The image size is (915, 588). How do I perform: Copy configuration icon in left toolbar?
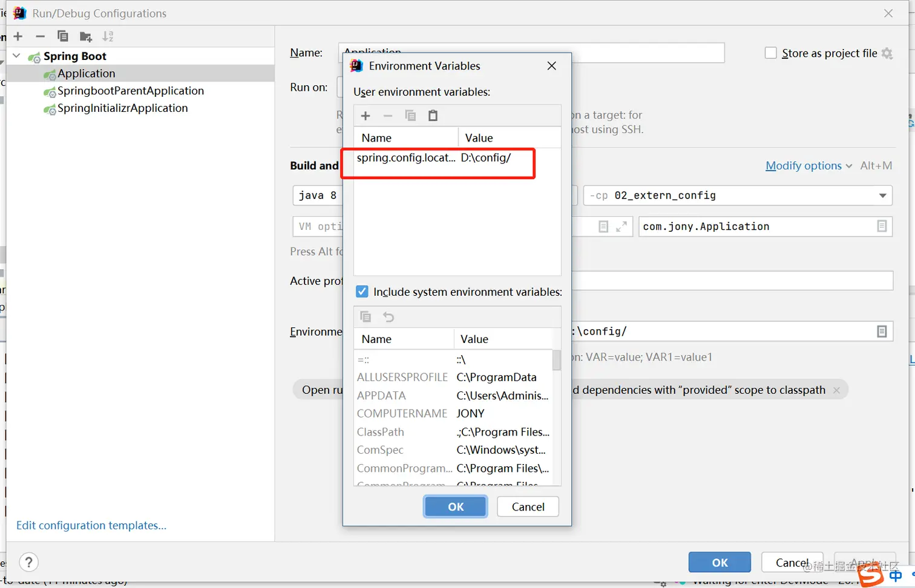[x=62, y=36]
